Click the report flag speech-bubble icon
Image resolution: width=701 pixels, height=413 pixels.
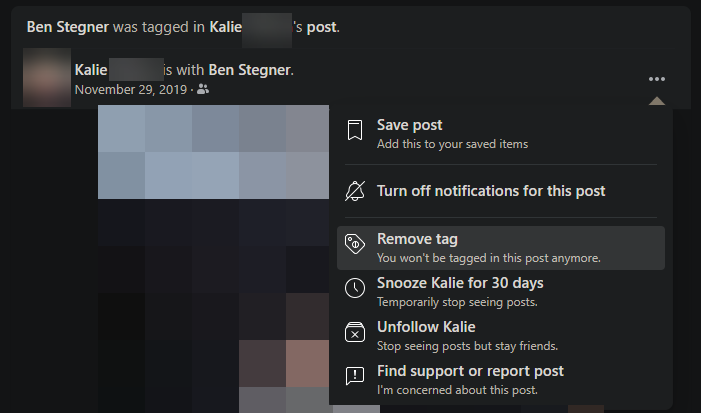click(355, 378)
